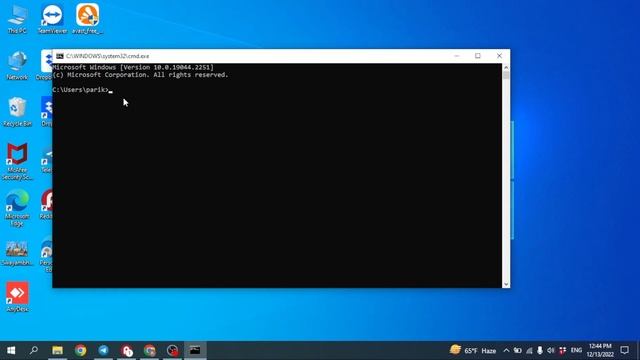The image size is (640, 360).
Task: Open the Chrome icon beside File Explorer
Action: [80, 350]
